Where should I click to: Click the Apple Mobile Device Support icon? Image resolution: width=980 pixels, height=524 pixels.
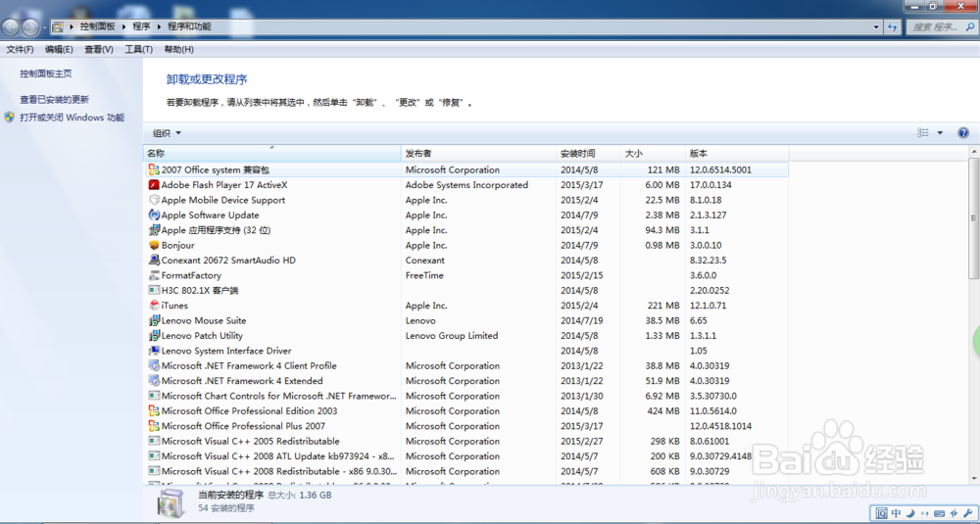tap(154, 200)
